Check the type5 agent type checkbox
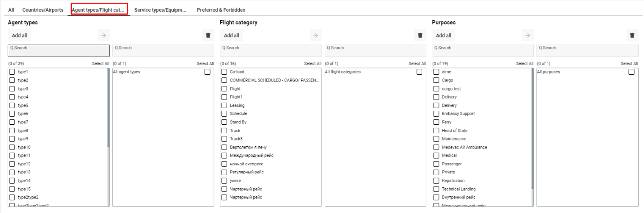Screen dimensions: 644x213 click(12, 105)
